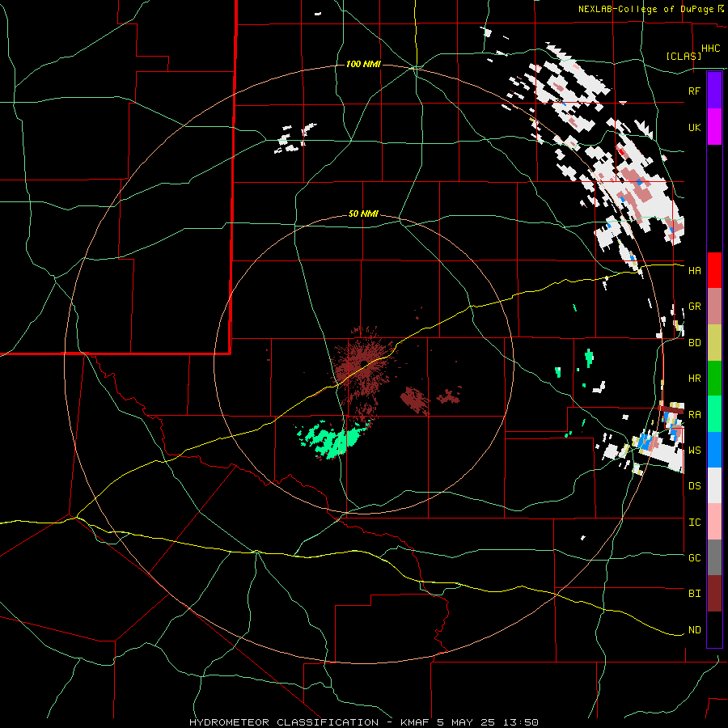Click the "IC" legend label

click(x=694, y=523)
